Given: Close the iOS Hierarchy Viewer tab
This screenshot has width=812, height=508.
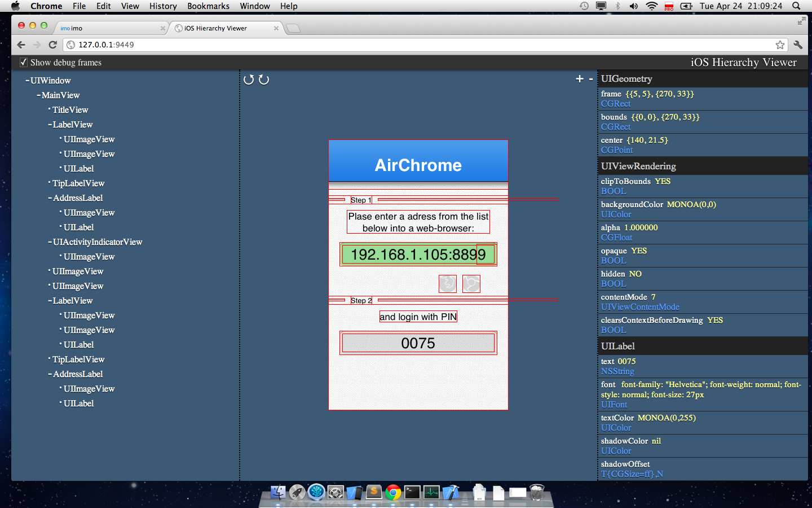Looking at the screenshot, I should (276, 28).
